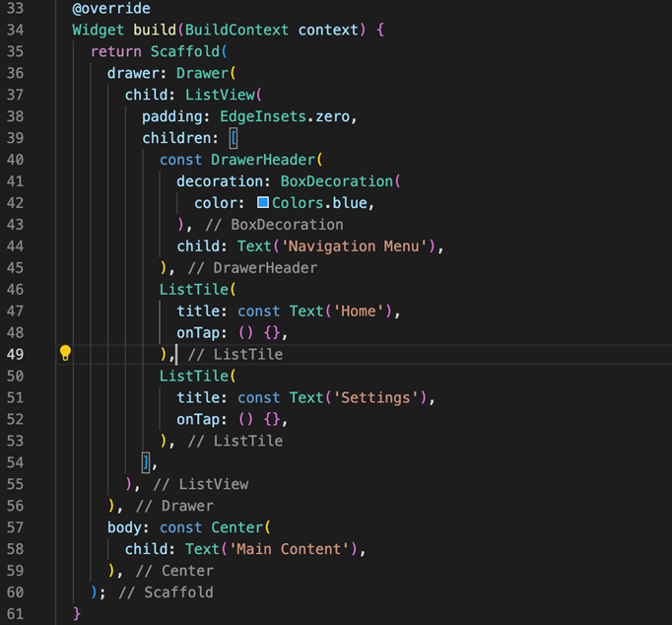Click 'onTap' on line 52
This screenshot has height=625, width=672.
198,419
